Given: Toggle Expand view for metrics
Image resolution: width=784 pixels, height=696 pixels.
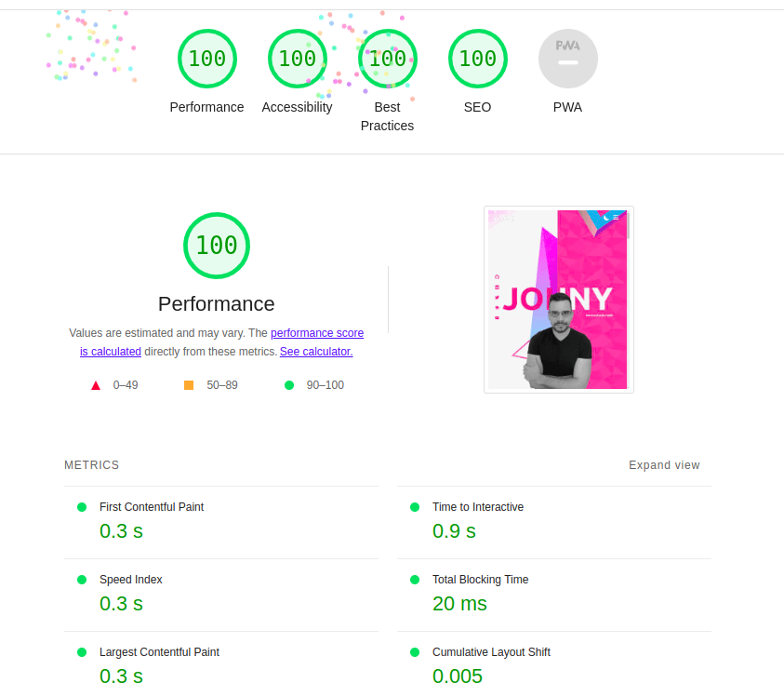Looking at the screenshot, I should point(664,465).
